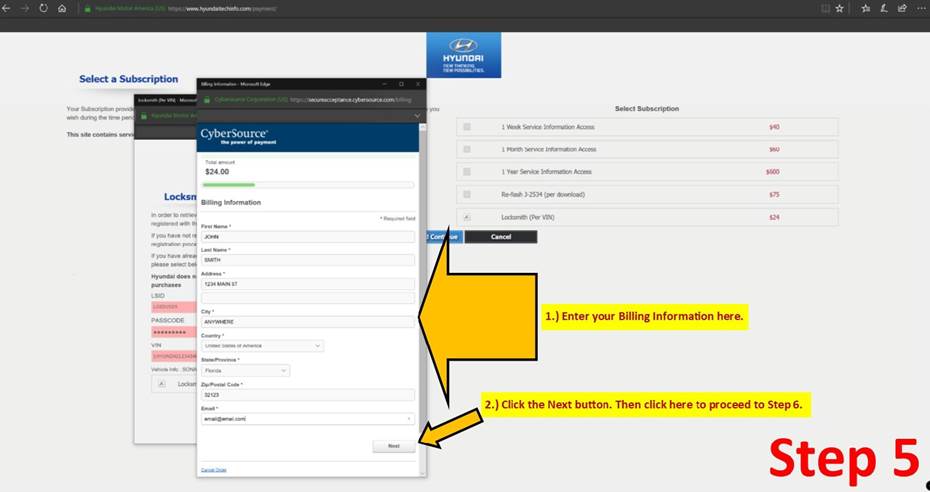
Task: Click the green payment progress bar
Action: [x=228, y=185]
